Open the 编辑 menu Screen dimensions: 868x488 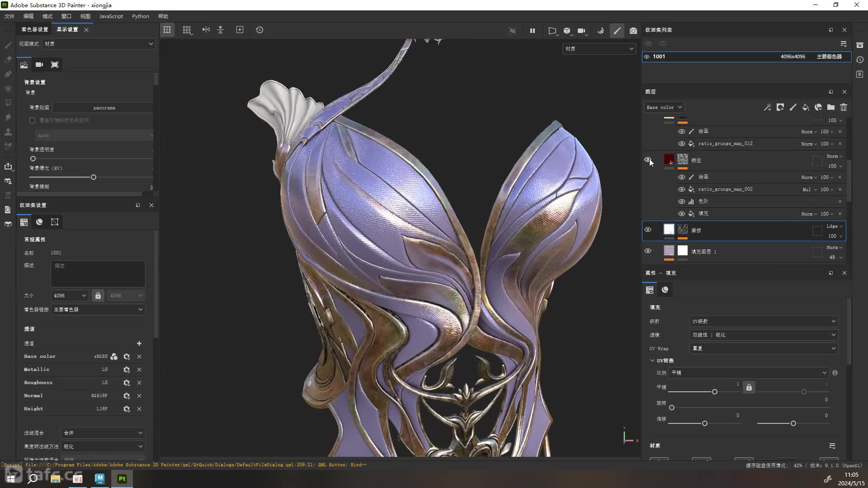(28, 16)
